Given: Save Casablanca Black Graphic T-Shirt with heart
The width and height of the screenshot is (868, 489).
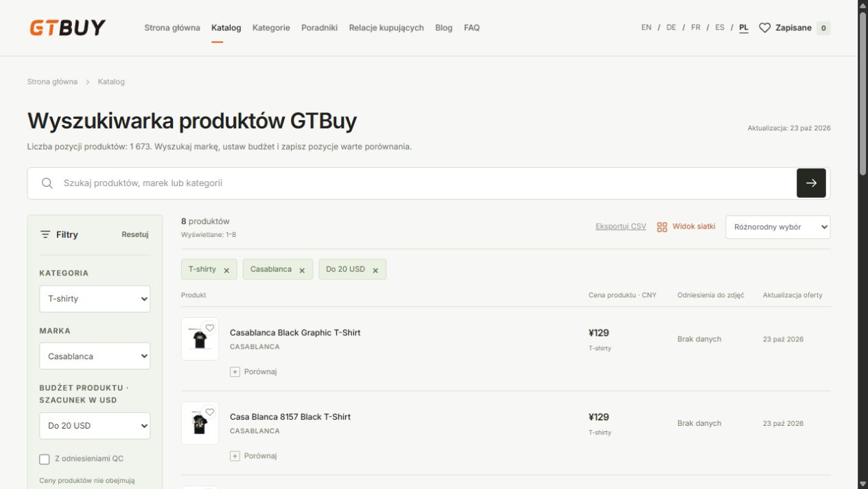Looking at the screenshot, I should coord(210,328).
